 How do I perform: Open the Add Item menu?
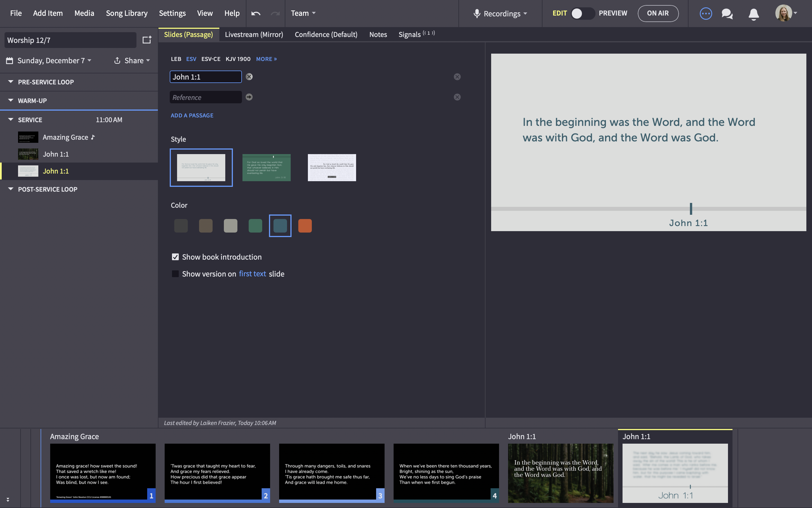point(48,13)
